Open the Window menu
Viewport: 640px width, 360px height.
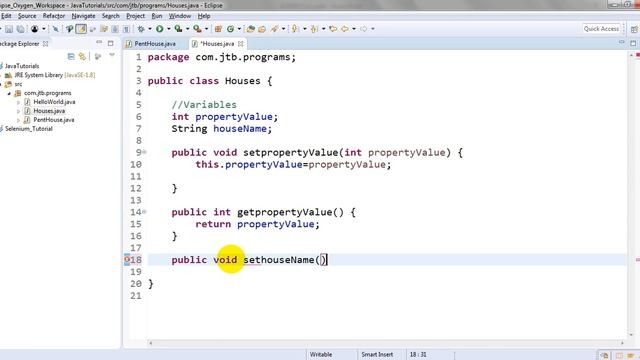pyautogui.click(x=180, y=16)
